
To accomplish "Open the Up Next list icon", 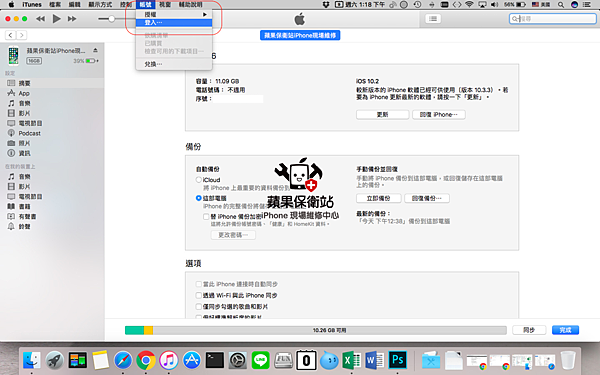I will 433,19.
